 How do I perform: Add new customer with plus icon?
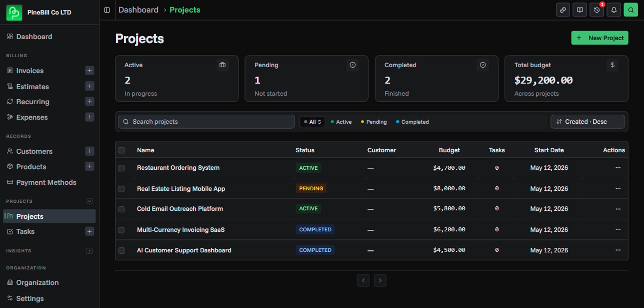point(89,151)
